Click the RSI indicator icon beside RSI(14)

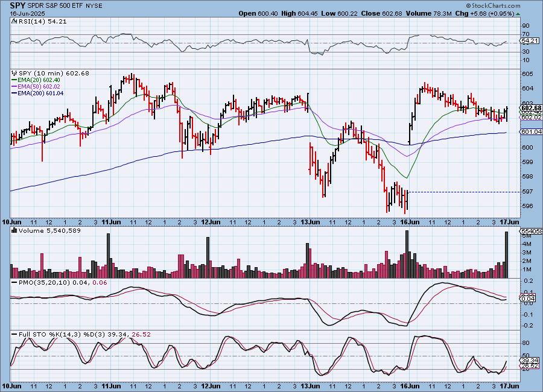(x=14, y=21)
